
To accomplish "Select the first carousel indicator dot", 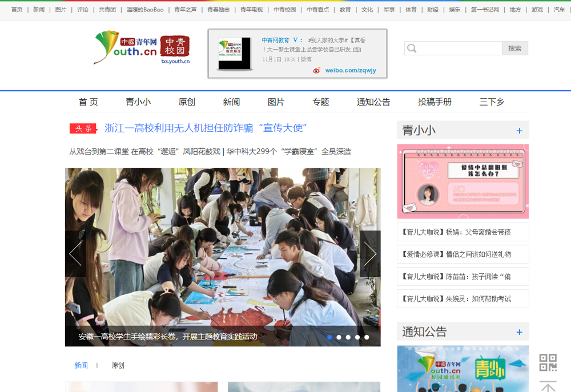I will [329, 337].
